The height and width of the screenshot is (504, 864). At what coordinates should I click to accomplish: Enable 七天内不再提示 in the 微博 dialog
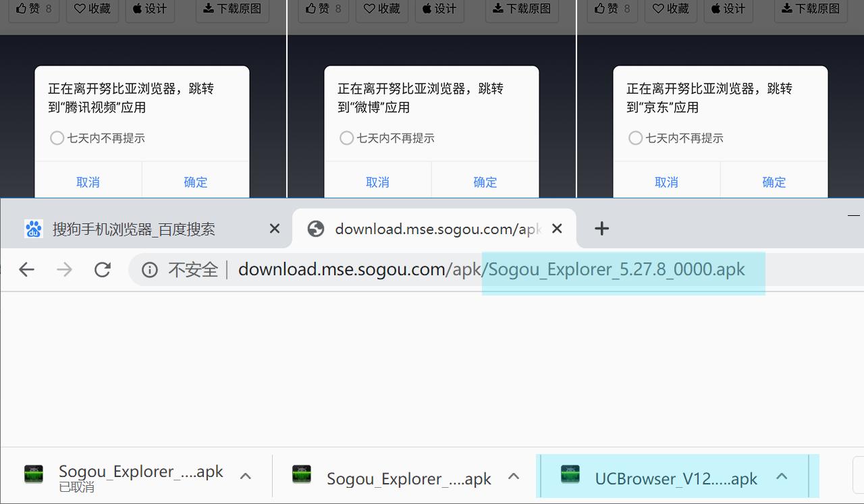346,138
